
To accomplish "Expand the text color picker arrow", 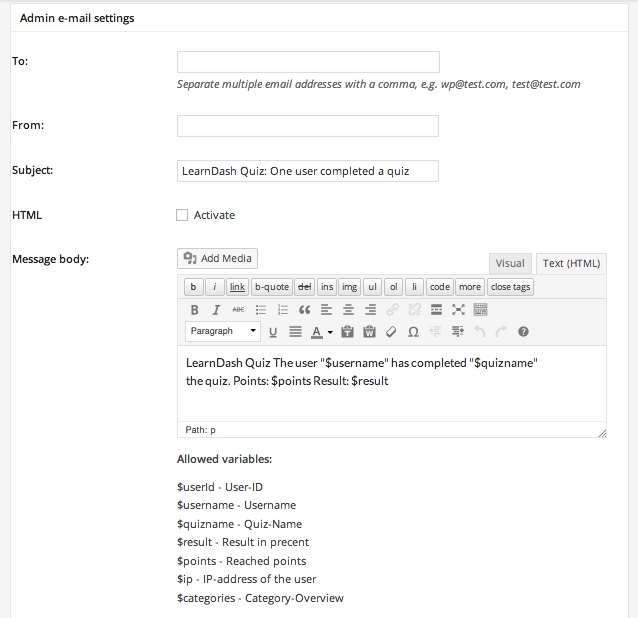I will (330, 331).
